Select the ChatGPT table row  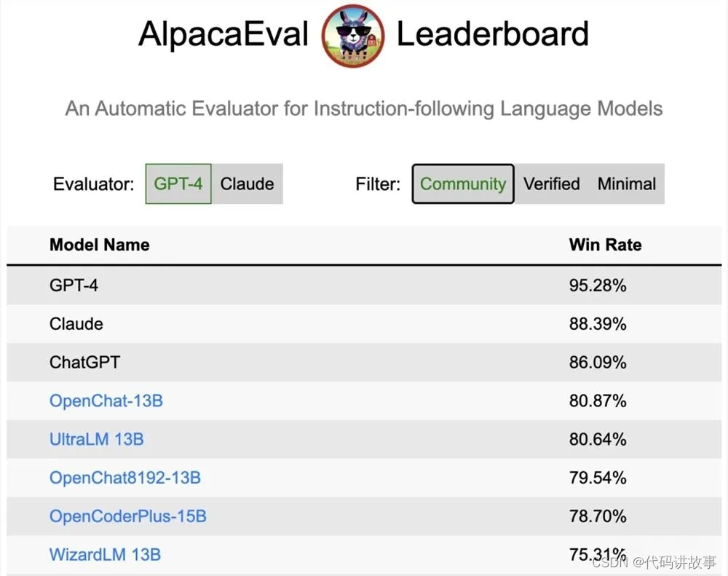click(364, 363)
